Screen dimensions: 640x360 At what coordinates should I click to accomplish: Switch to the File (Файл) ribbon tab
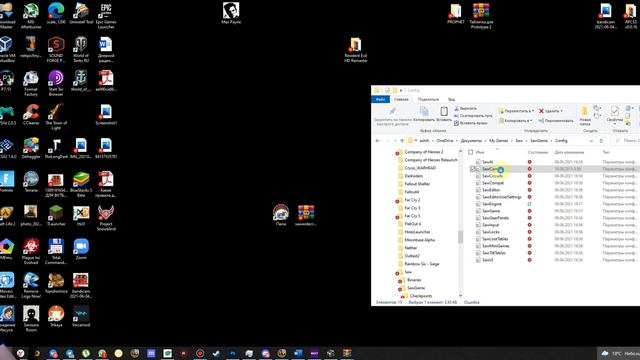(380, 99)
